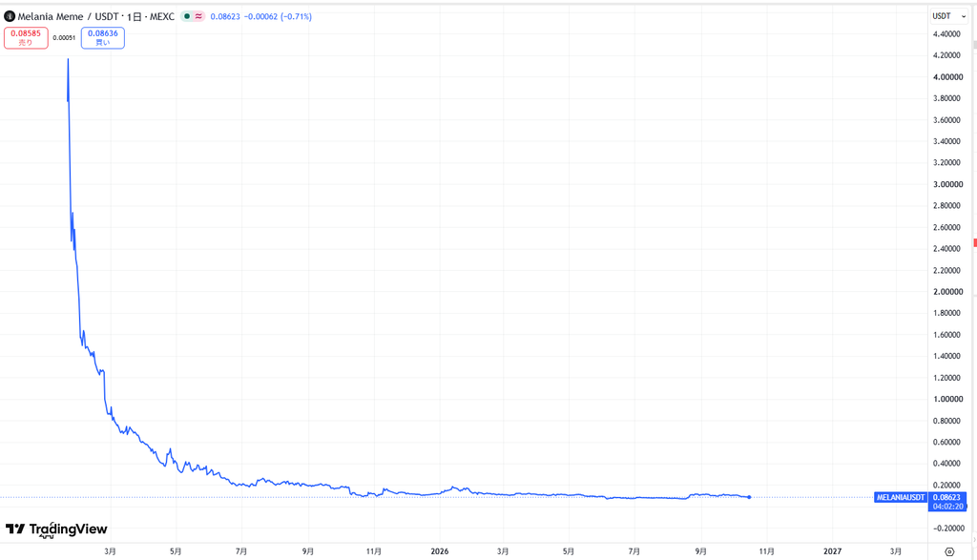The height and width of the screenshot is (560, 977).
Task: Click the Melania Meme coin logo icon
Action: coord(10,16)
